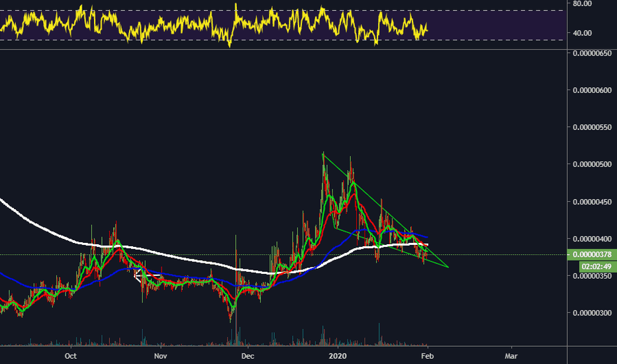The width and height of the screenshot is (617, 364).
Task: Click the 0.00000500 price axis label
Action: click(x=592, y=165)
